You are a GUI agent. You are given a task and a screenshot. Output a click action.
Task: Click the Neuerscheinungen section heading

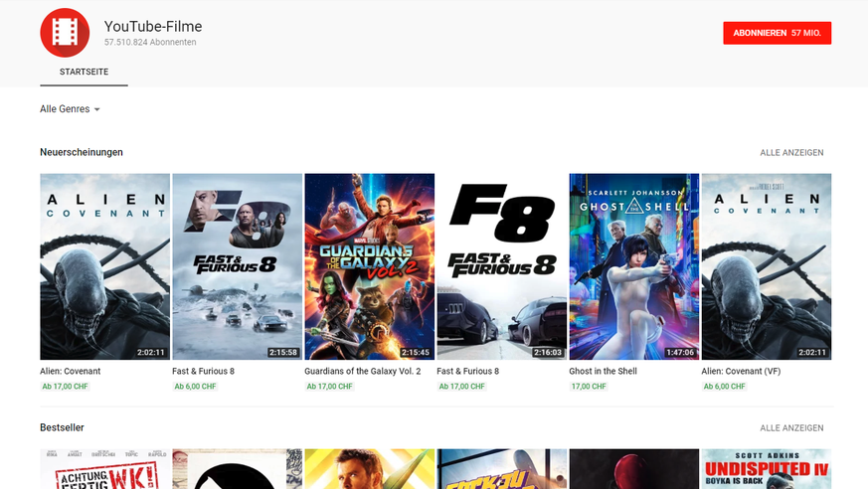coord(82,152)
